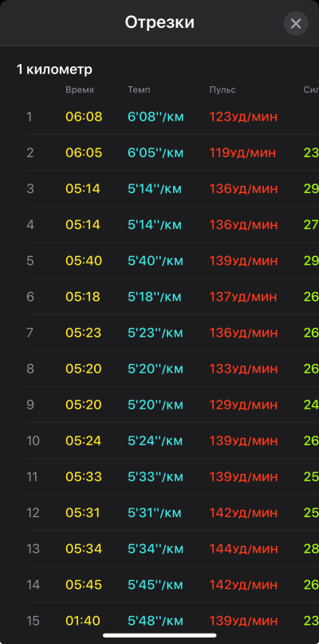Select the 05:33 time in split 11
319x644 pixels.
[84, 476]
